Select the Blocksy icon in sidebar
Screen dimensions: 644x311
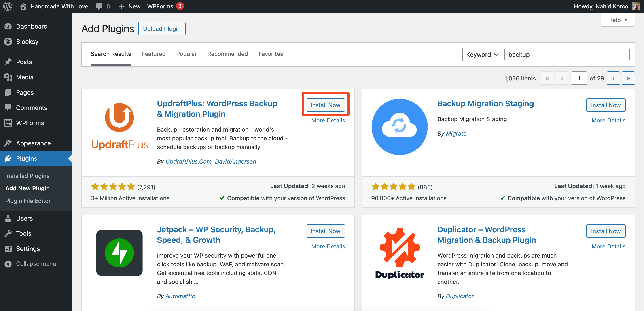coord(8,42)
